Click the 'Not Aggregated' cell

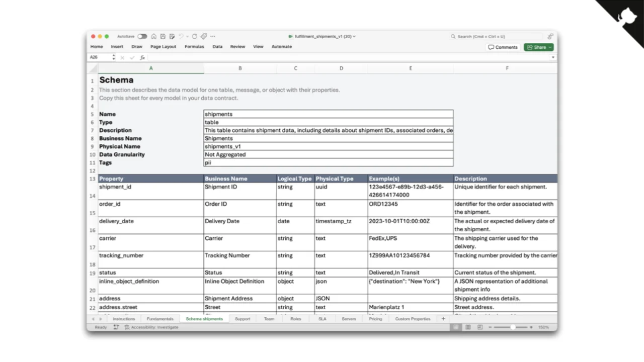329,154
